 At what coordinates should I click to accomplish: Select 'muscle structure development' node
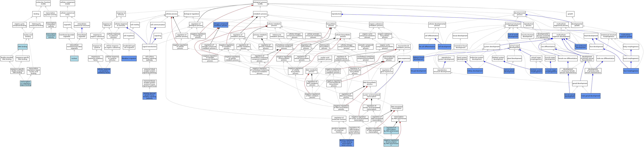click(527, 36)
